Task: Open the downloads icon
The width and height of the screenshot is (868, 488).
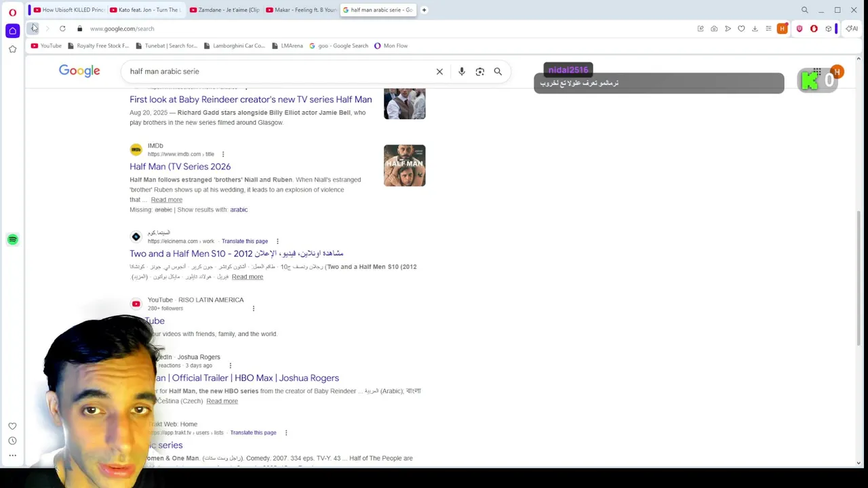Action: [755, 28]
